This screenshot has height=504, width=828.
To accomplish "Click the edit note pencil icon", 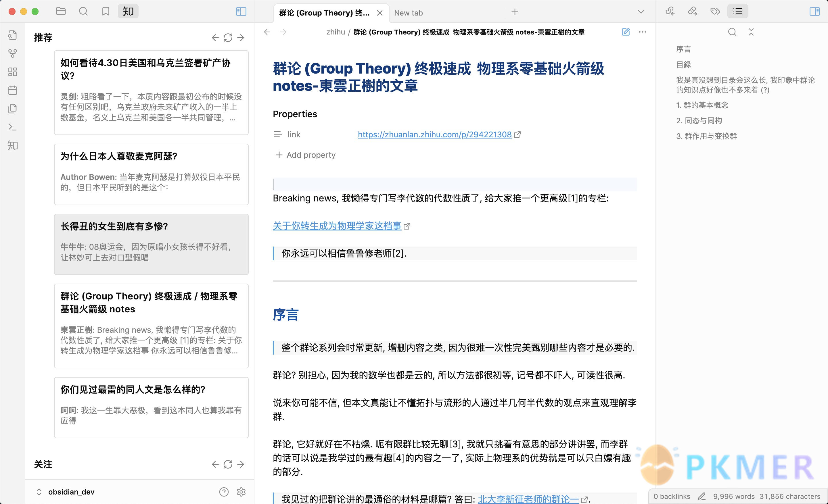I will click(x=626, y=32).
